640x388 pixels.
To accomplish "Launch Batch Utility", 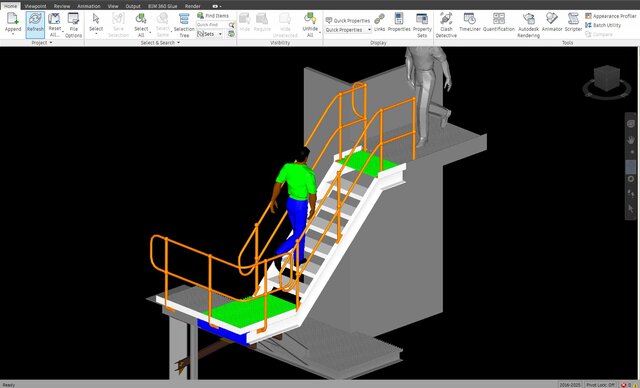I will pos(603,25).
